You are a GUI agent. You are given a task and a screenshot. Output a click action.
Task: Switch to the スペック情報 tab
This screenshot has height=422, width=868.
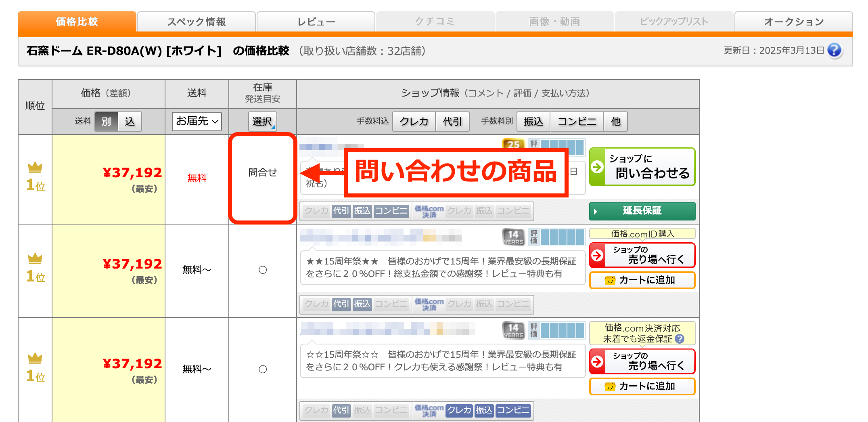coord(197,22)
